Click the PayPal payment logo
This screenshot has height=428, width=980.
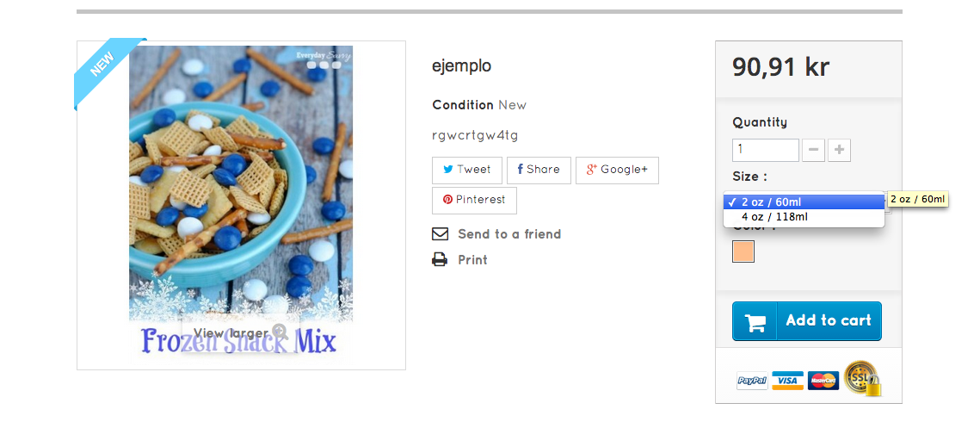[x=752, y=381]
